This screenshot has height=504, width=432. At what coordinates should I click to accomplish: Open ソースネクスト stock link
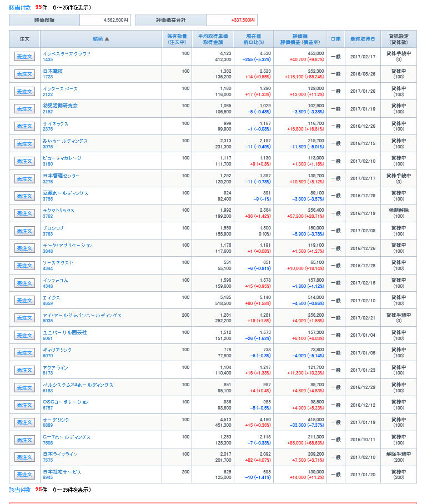click(58, 263)
